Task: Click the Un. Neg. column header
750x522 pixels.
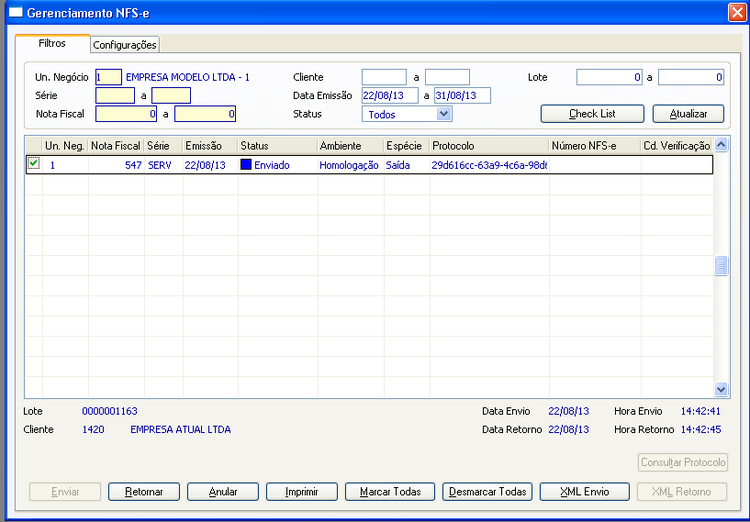Action: coord(65,145)
